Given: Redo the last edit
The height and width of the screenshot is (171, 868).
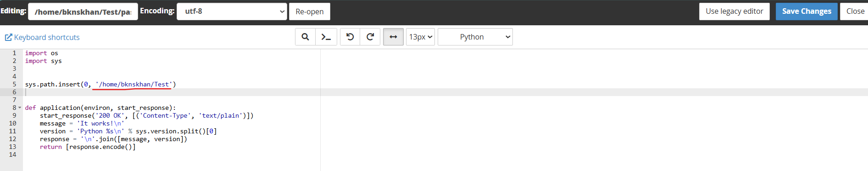Looking at the screenshot, I should pyautogui.click(x=370, y=37).
